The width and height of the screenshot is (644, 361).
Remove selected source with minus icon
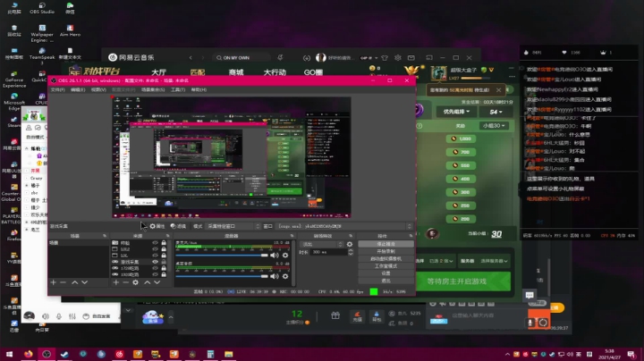[x=126, y=282]
